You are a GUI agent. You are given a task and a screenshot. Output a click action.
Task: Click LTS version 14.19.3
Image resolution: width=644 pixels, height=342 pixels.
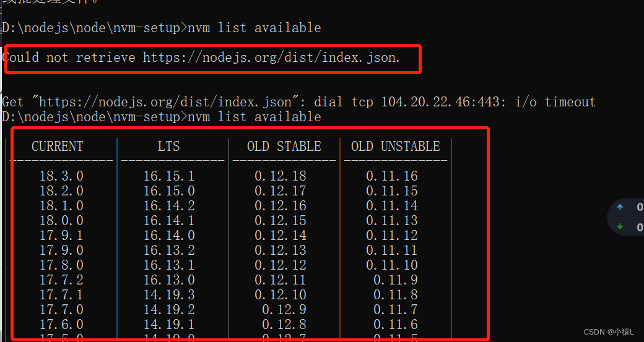tap(169, 295)
